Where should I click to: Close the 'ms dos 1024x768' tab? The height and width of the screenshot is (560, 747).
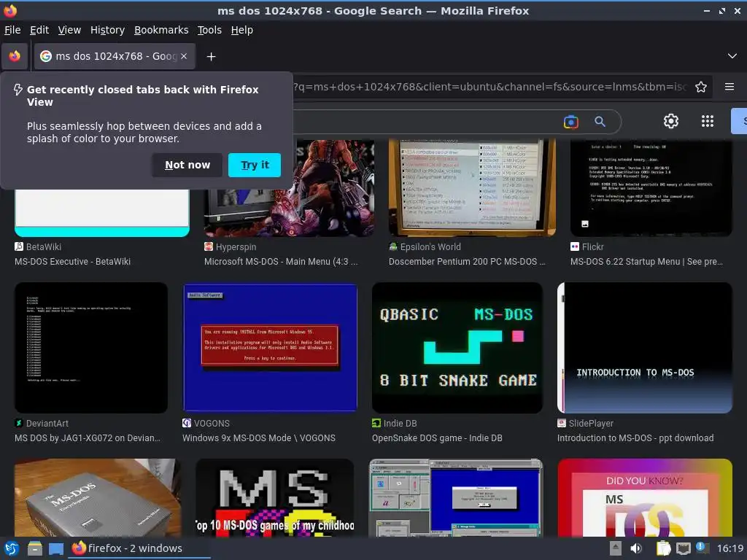tap(184, 56)
